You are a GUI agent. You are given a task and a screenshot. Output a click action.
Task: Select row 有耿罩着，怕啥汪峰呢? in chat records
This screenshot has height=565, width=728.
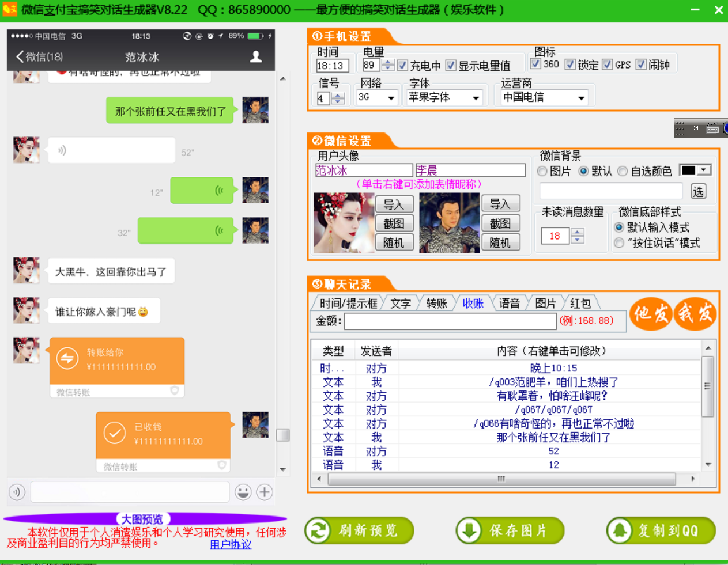[507, 396]
